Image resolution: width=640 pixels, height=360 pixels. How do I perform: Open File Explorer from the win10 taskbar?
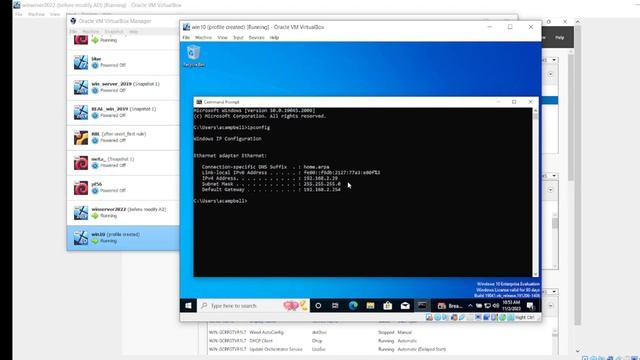point(370,306)
